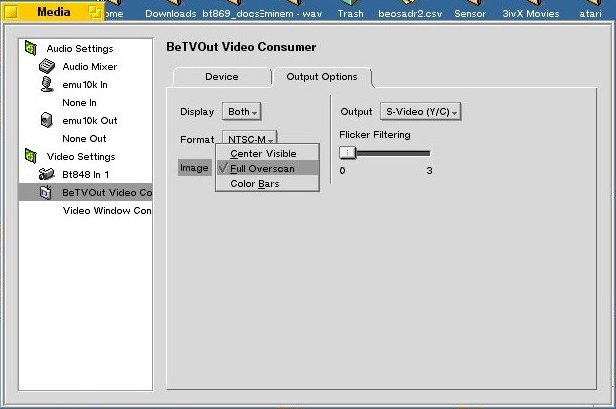This screenshot has height=409, width=616.
Task: Select Video Window Consumer list item
Action: pyautogui.click(x=107, y=210)
